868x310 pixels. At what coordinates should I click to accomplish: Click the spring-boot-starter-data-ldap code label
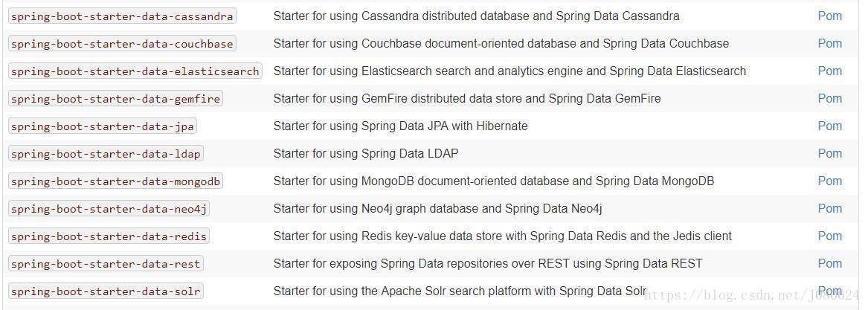(x=106, y=154)
